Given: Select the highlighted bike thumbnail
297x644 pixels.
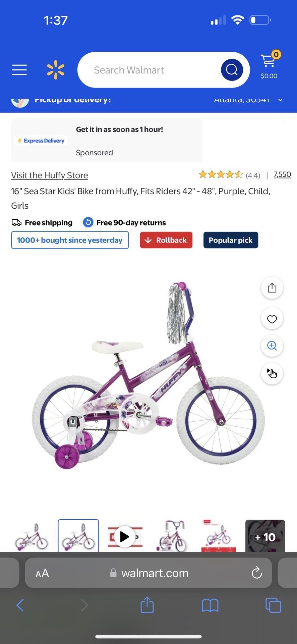Looking at the screenshot, I should click(78, 536).
